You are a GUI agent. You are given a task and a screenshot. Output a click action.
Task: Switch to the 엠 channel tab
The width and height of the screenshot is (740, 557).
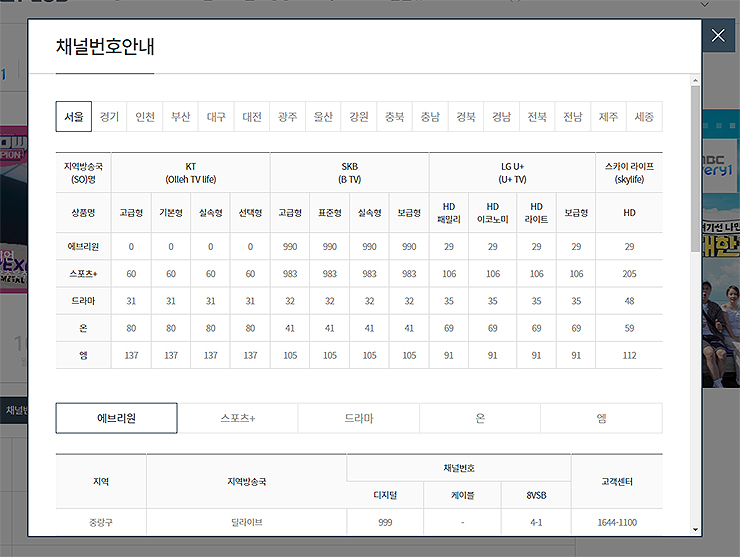click(x=601, y=418)
